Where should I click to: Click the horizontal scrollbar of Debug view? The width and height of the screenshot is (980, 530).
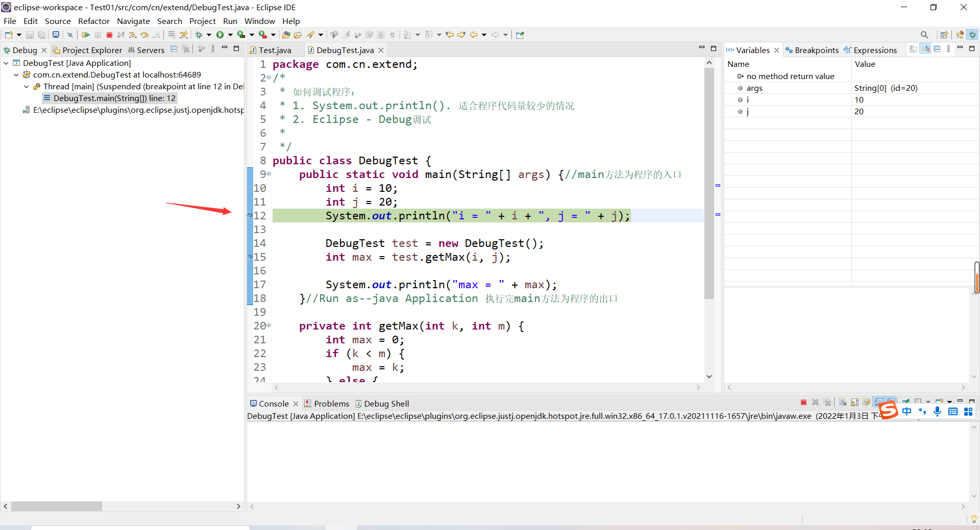[56, 506]
